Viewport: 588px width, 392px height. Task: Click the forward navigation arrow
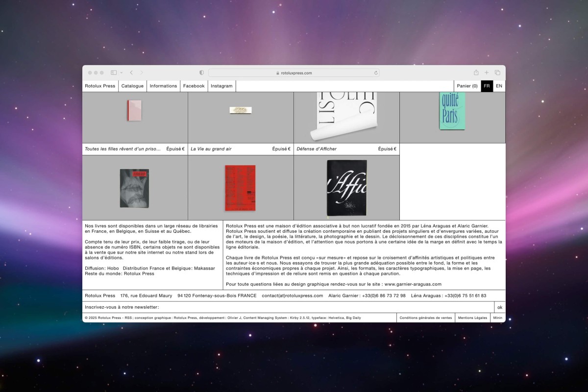point(142,73)
